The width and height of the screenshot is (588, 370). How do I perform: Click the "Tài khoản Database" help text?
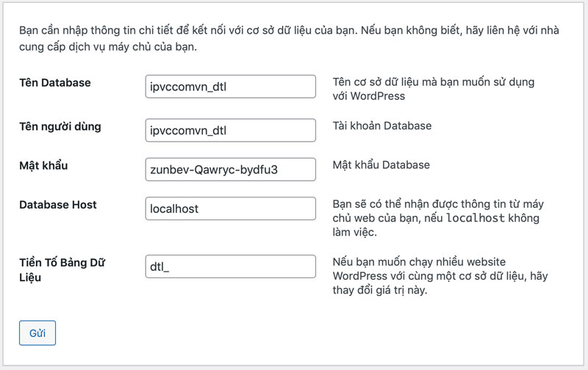[381, 126]
